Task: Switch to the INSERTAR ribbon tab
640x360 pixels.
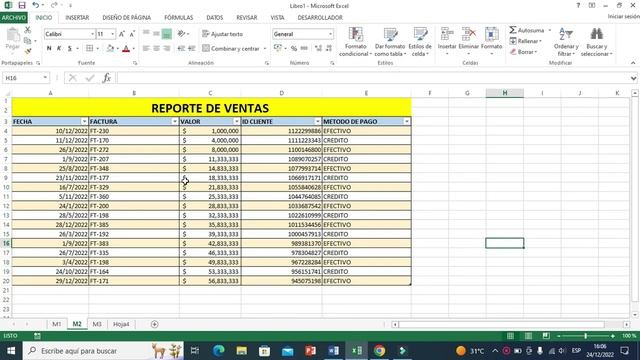Action: pos(77,18)
